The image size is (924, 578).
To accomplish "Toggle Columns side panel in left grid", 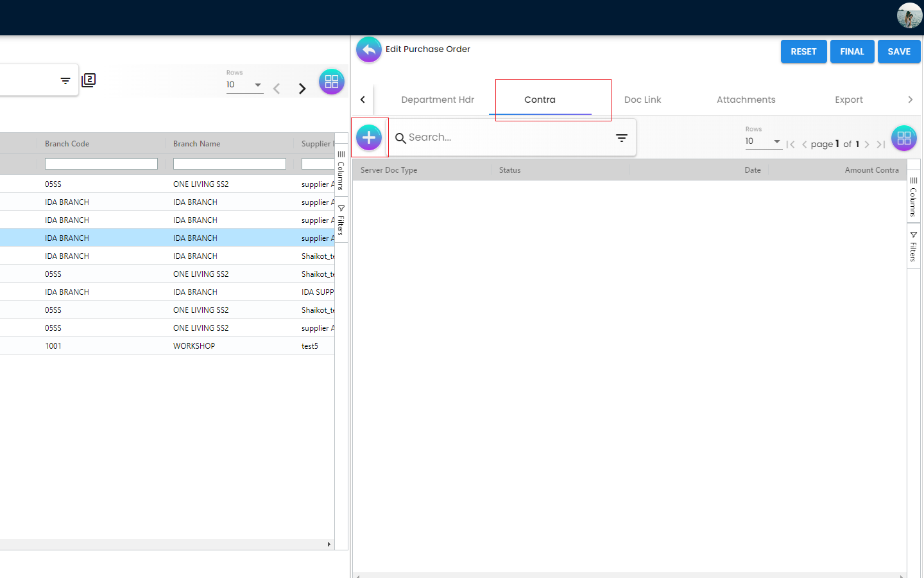I will pos(341,171).
